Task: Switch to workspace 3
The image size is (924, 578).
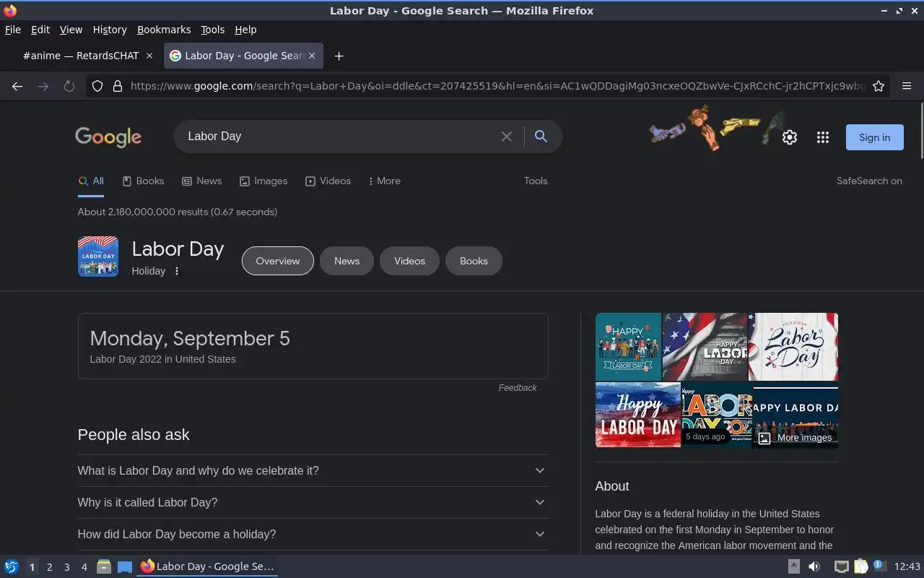Action: click(66, 567)
